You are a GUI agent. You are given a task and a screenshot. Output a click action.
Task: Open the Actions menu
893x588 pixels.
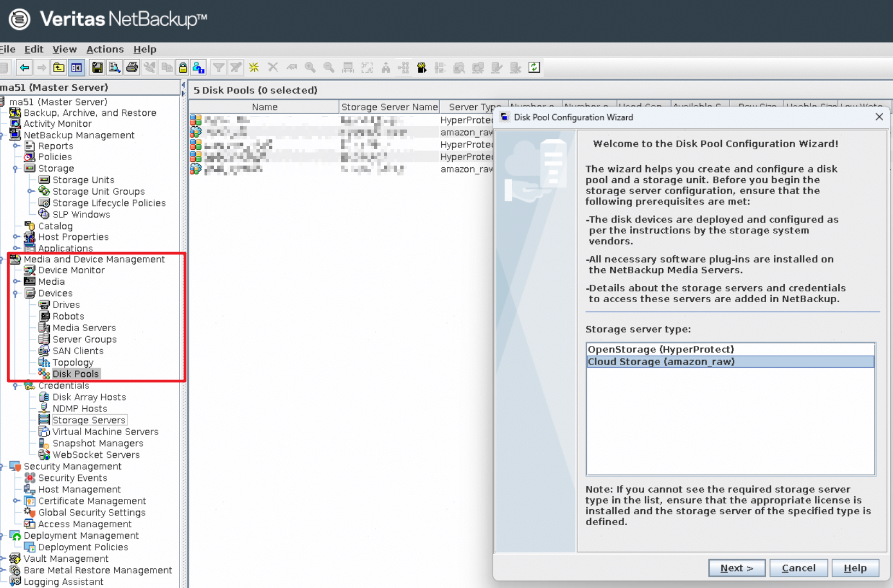pos(104,49)
